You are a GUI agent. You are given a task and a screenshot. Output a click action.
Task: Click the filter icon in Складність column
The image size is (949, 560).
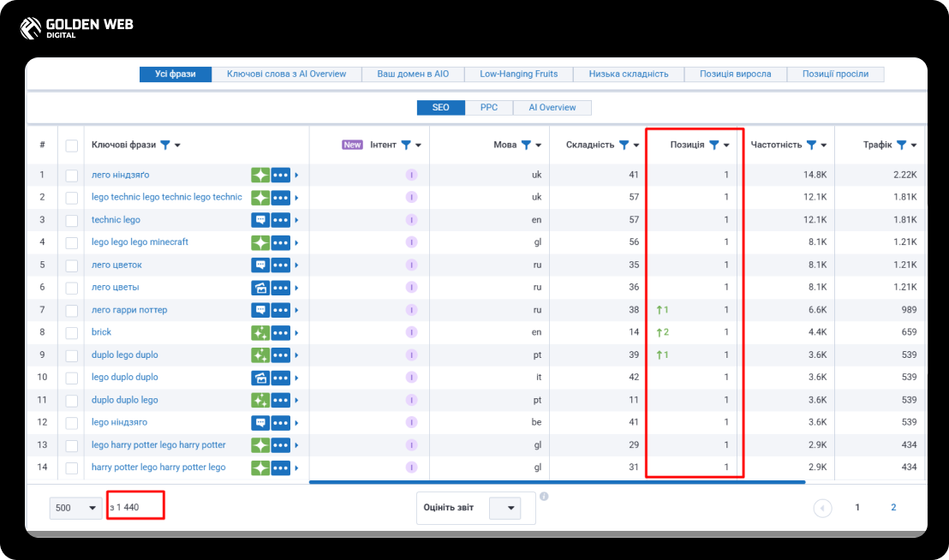click(x=624, y=146)
